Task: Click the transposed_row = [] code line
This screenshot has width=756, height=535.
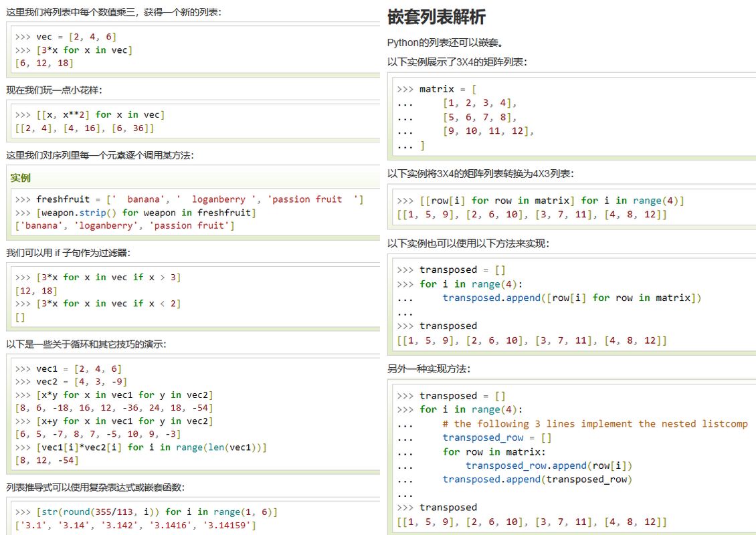Action: click(496, 438)
